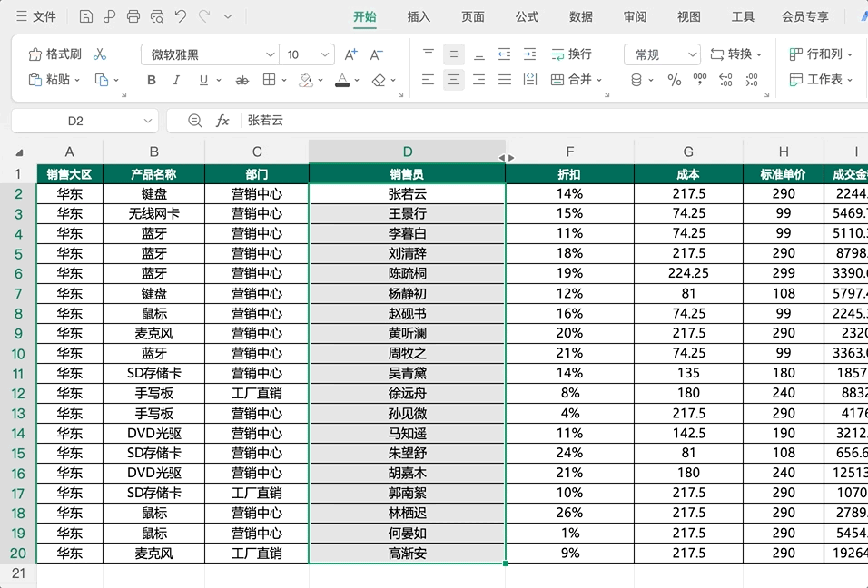Image resolution: width=868 pixels, height=588 pixels.
Task: Open the 工具 tab
Action: 743,16
